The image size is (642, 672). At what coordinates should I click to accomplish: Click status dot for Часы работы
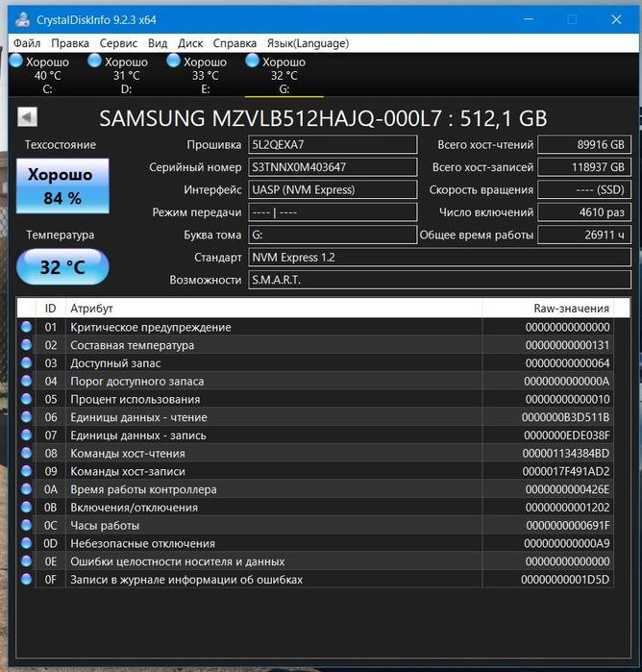26,525
